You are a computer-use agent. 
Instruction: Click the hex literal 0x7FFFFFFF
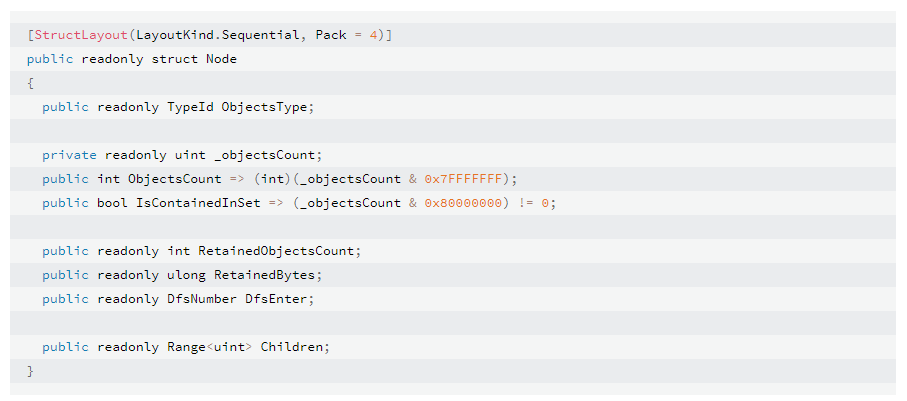[x=463, y=179]
